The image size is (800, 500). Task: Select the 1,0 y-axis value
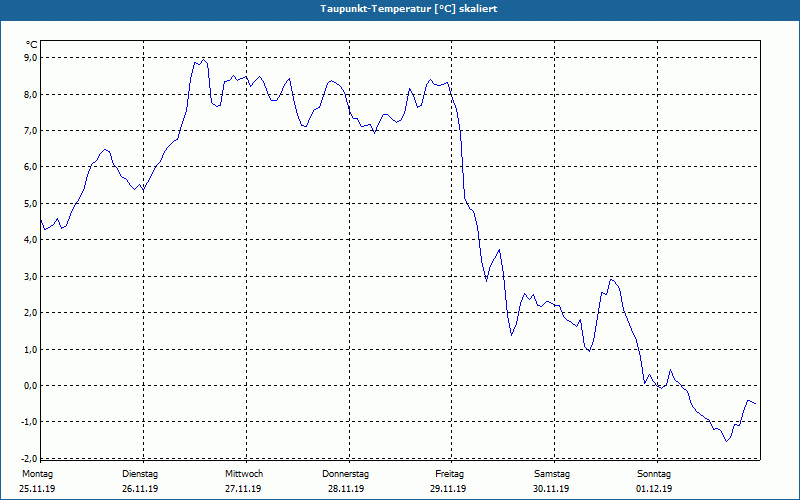point(31,349)
